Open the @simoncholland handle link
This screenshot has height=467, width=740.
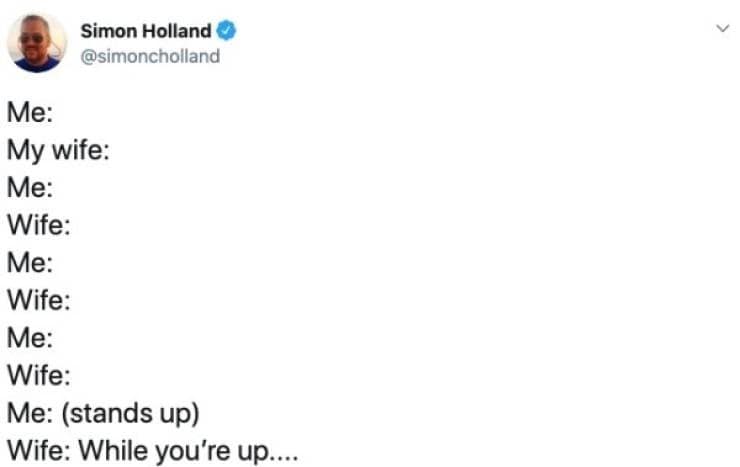tap(149, 56)
